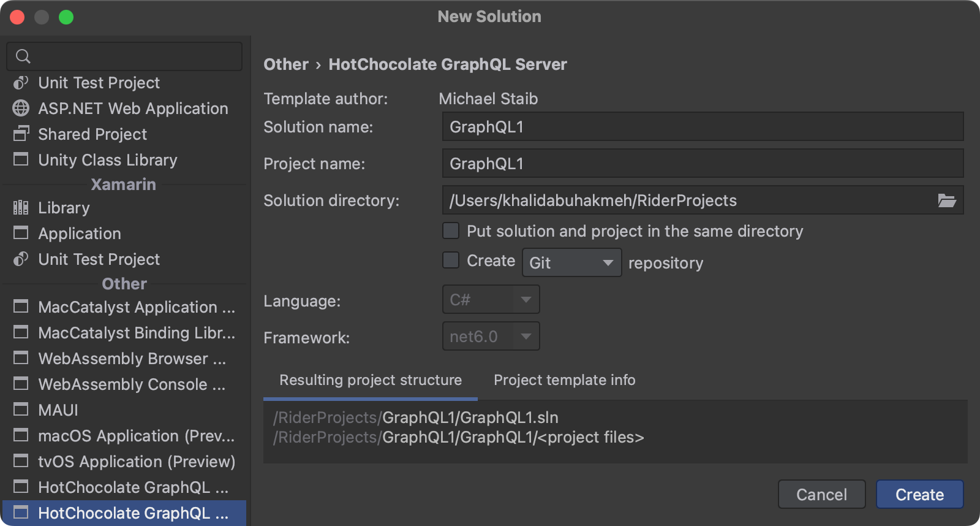Screen dimensions: 980x526
Task: Click the MAUI template icon
Action: tap(21, 410)
